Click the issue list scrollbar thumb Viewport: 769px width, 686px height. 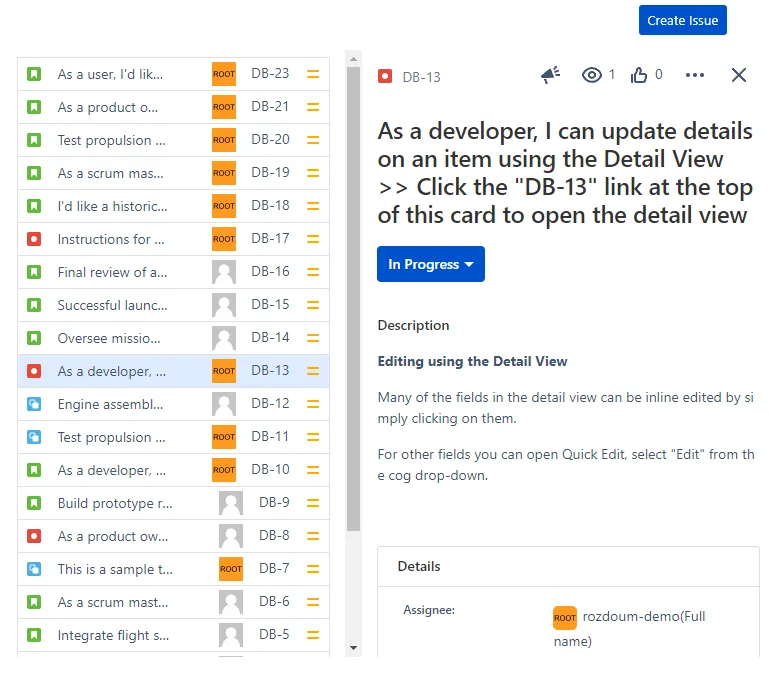[353, 299]
